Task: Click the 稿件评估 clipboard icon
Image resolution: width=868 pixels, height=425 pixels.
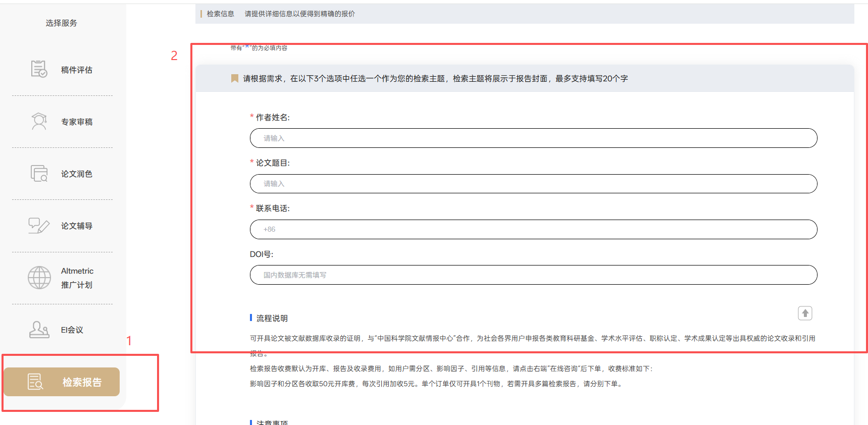Action: coord(39,69)
